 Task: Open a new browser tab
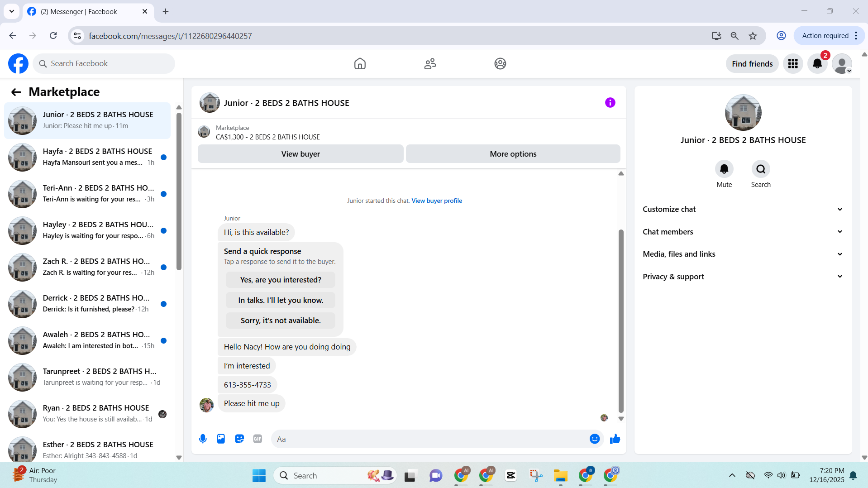(166, 12)
